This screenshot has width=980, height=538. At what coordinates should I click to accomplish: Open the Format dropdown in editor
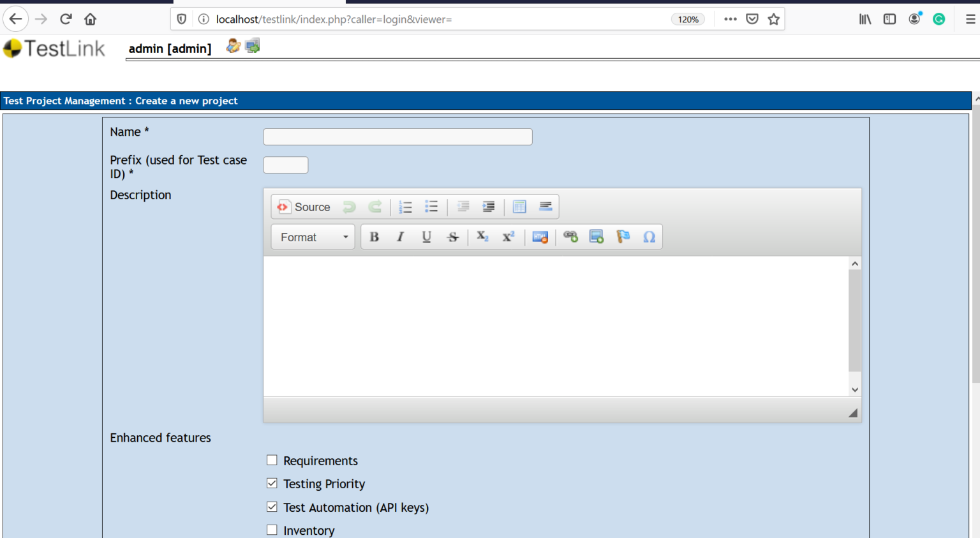tap(313, 237)
